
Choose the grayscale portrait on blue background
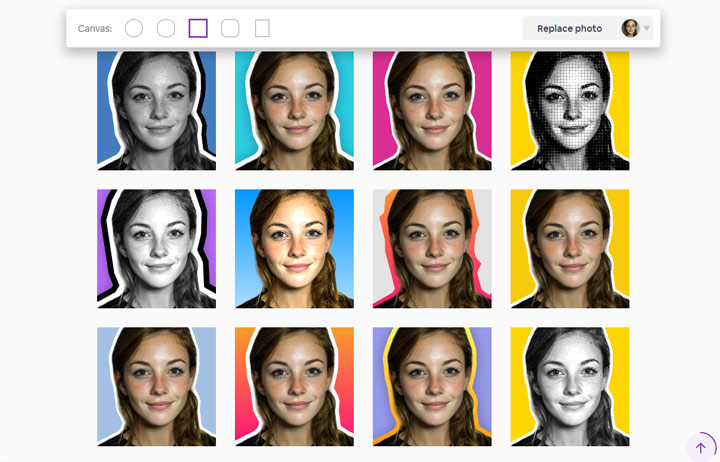[x=157, y=111]
